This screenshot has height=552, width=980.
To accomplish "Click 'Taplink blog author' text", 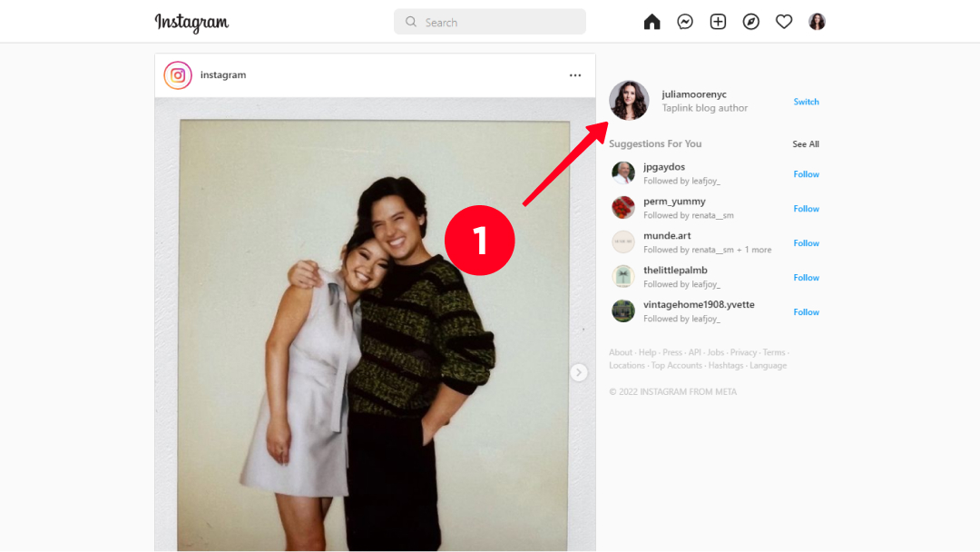I will coord(705,108).
